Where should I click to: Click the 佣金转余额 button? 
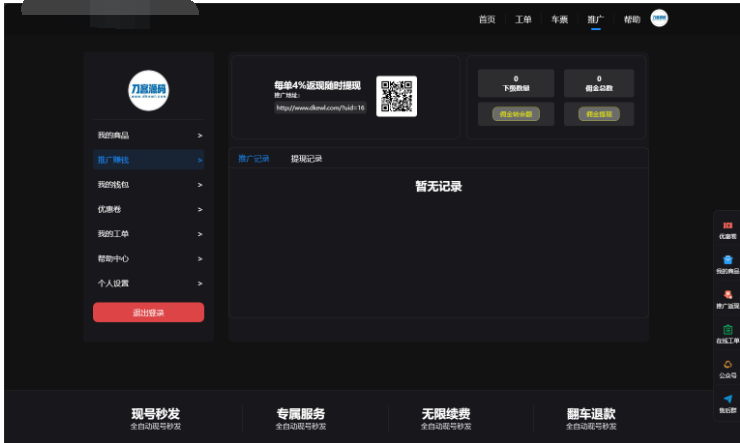(x=516, y=114)
